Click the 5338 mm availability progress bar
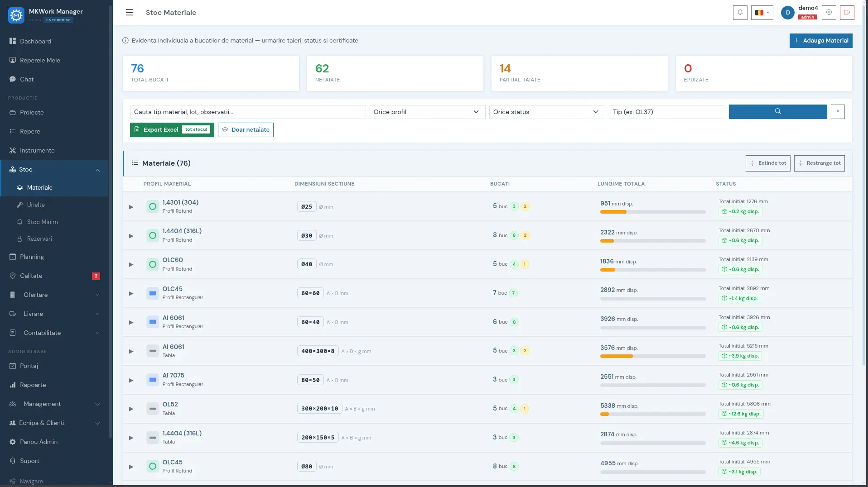Screen dimensions: 868x487 [653, 414]
